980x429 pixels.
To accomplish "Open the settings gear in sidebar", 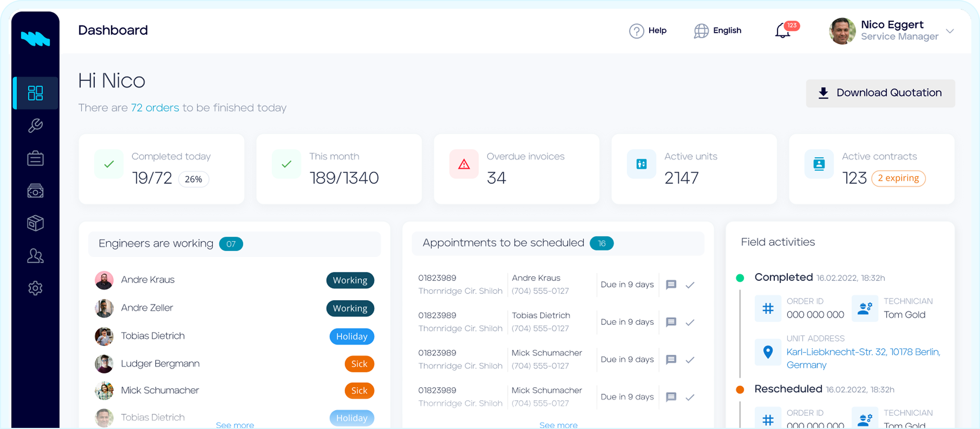I will point(35,288).
